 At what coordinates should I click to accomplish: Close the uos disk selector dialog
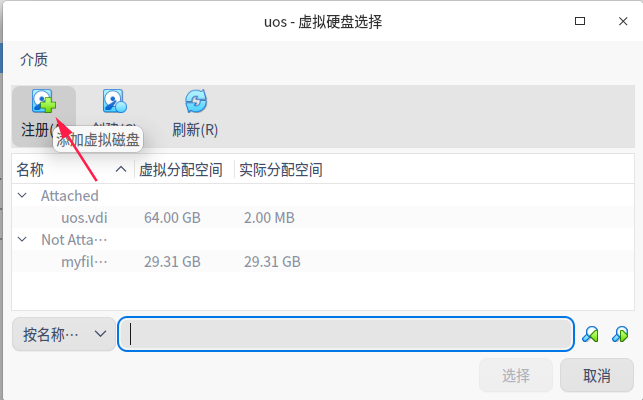(x=619, y=21)
